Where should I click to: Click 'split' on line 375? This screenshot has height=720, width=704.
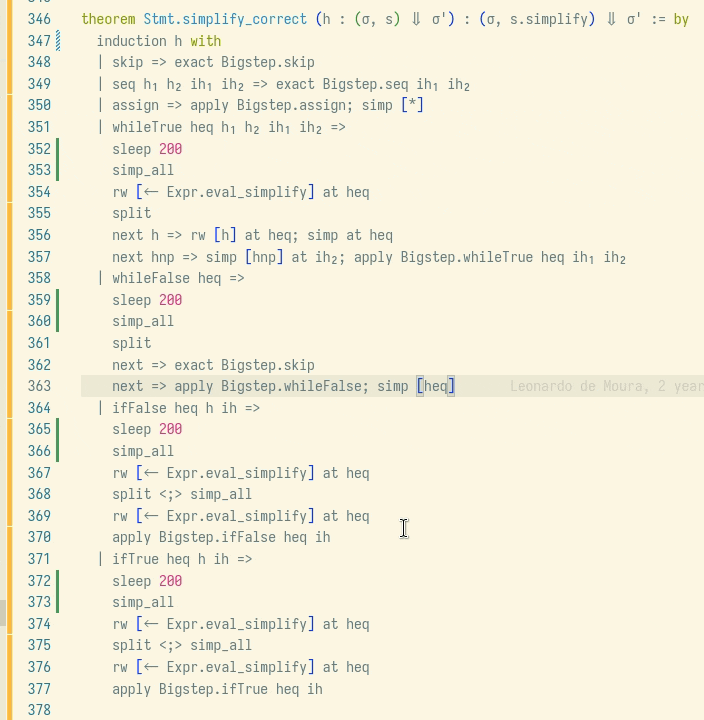click(131, 645)
